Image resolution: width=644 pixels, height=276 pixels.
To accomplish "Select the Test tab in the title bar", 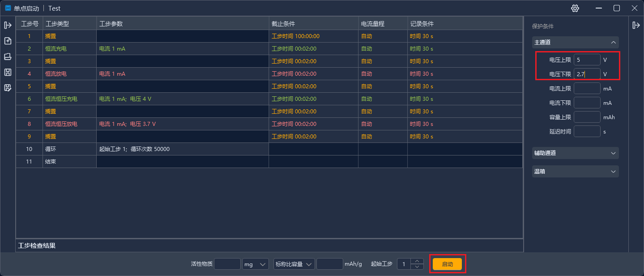I will point(54,8).
